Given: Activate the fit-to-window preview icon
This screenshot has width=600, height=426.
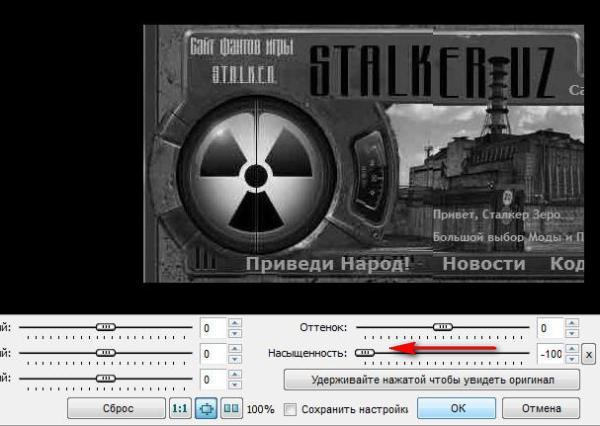Looking at the screenshot, I should pos(206,408).
